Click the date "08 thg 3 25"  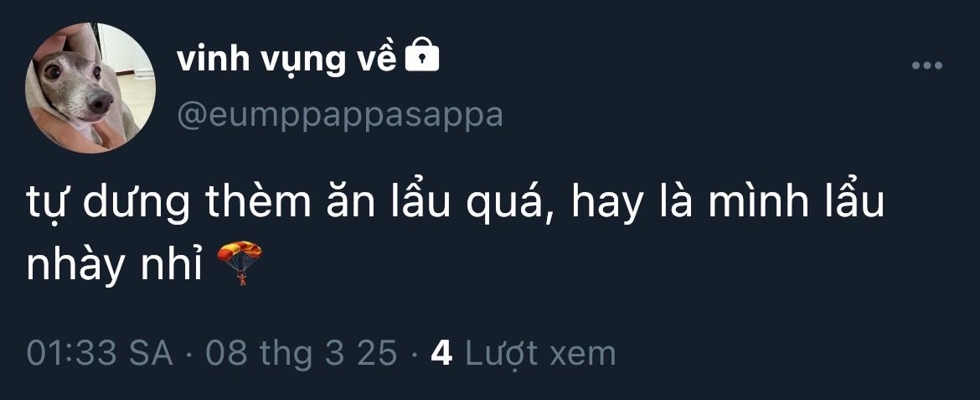point(302,354)
